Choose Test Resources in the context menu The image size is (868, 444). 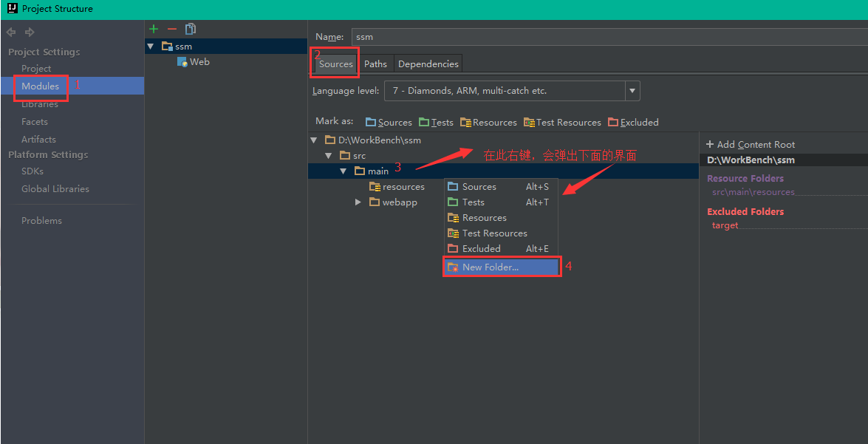pyautogui.click(x=500, y=233)
